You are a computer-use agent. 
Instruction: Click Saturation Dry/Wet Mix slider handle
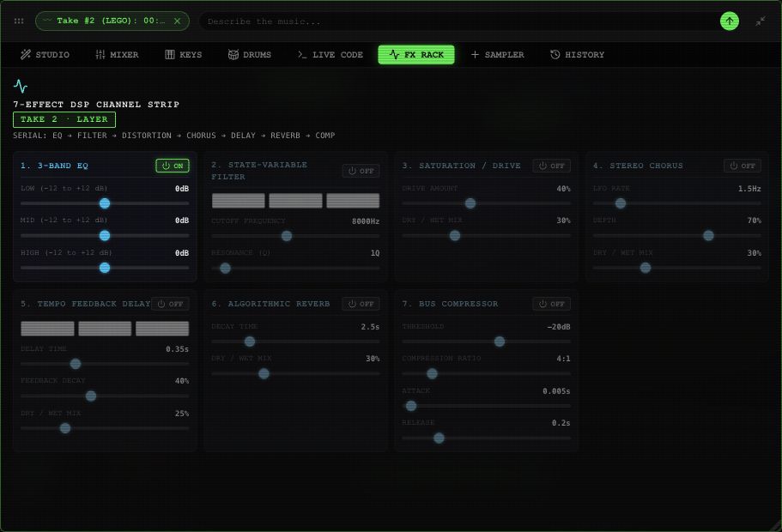pyautogui.click(x=455, y=235)
